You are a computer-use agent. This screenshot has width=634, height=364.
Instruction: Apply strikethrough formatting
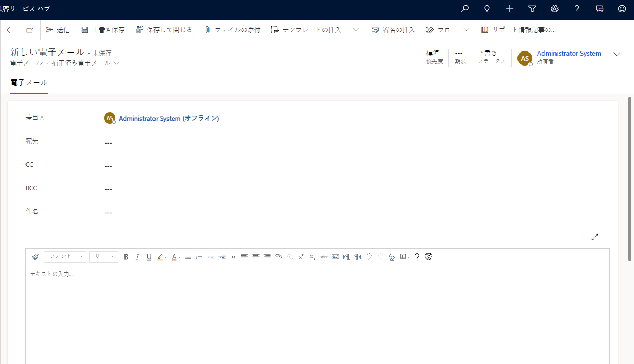(x=324, y=257)
